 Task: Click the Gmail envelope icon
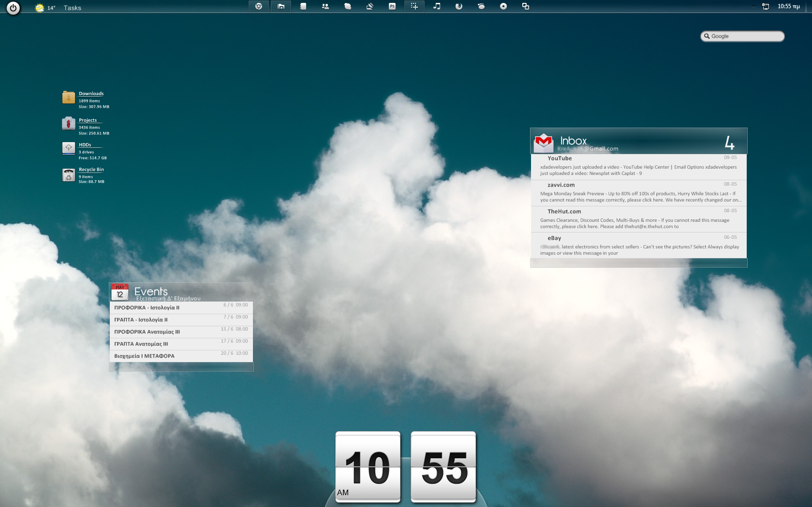click(x=544, y=143)
